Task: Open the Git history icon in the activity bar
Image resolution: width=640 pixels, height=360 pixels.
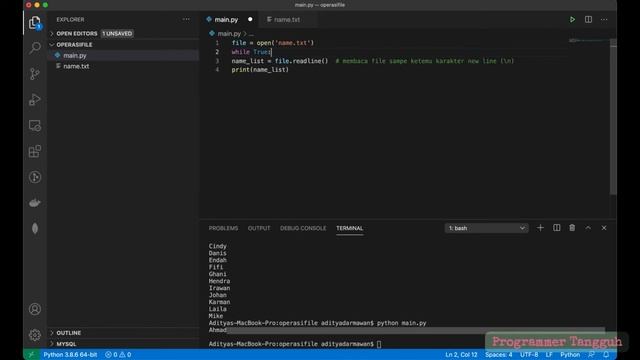Action: tap(35, 177)
